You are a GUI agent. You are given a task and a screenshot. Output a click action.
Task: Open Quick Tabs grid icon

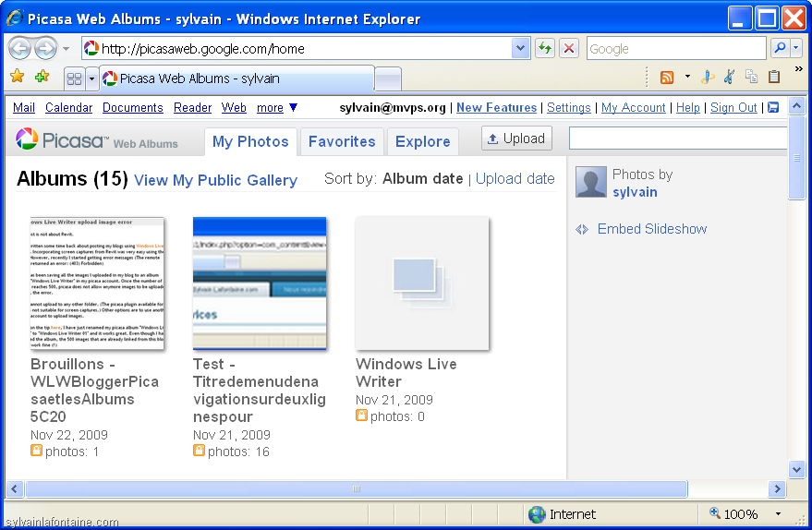75,78
